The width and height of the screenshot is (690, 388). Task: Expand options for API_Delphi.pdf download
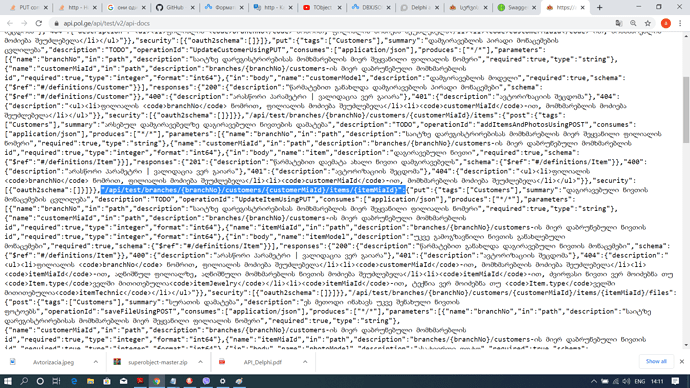click(305, 362)
